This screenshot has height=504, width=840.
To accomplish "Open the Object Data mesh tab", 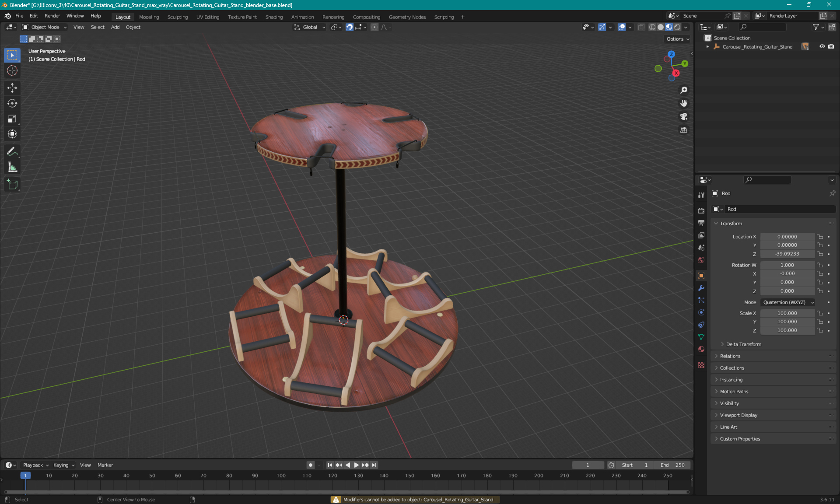I will pyautogui.click(x=701, y=337).
